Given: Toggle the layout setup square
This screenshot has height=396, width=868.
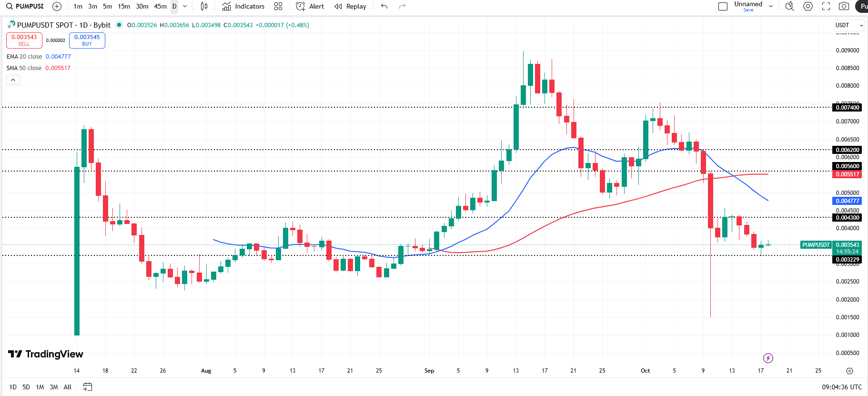Looking at the screenshot, I should tap(723, 6).
